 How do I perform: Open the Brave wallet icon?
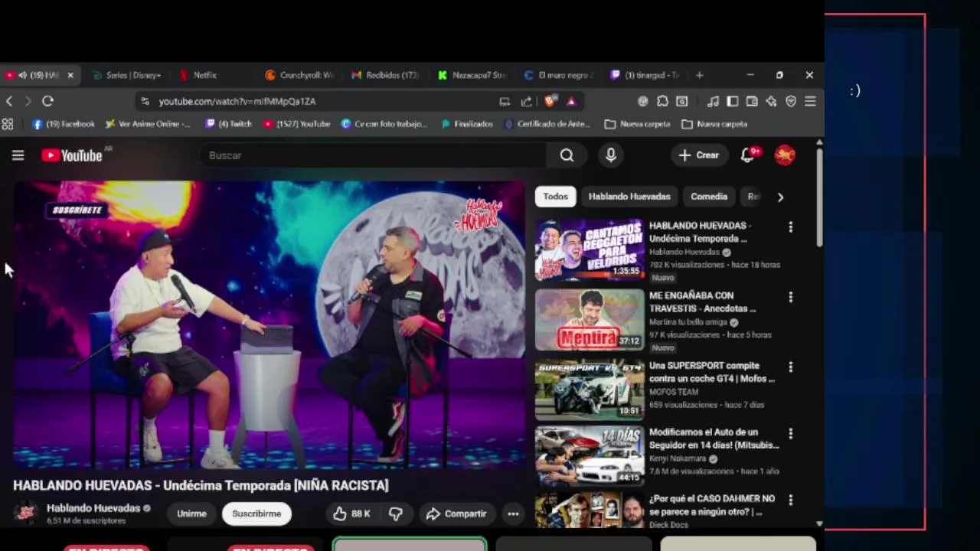752,101
